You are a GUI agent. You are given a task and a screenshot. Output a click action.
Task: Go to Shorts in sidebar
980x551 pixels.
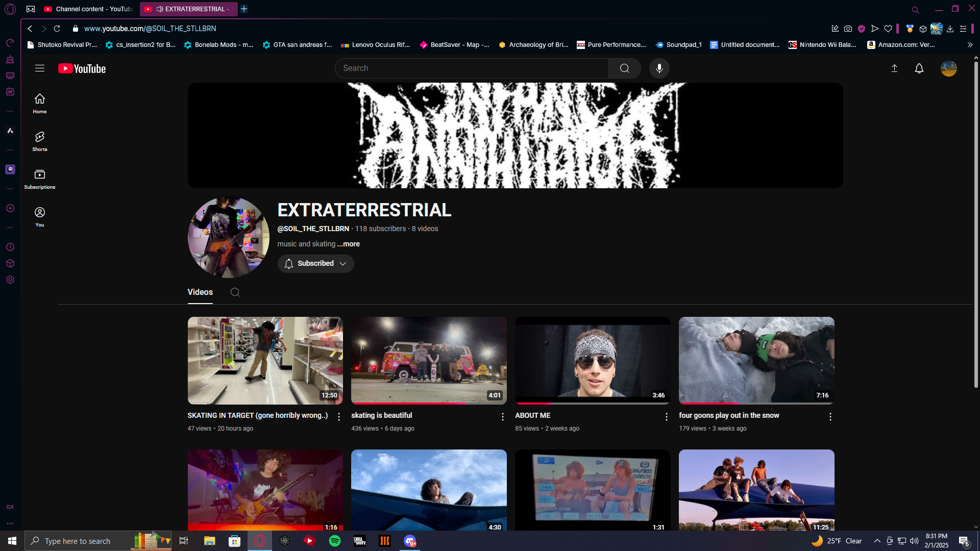[x=40, y=141]
